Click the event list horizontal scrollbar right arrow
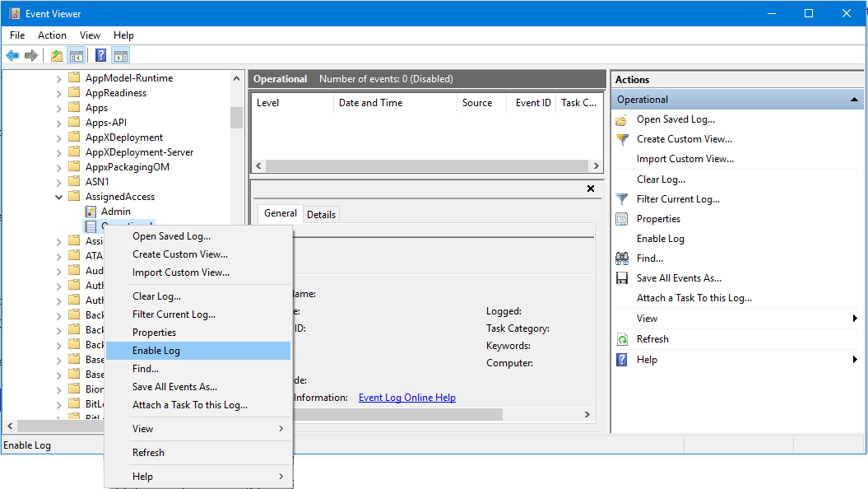868x489 pixels. click(596, 165)
